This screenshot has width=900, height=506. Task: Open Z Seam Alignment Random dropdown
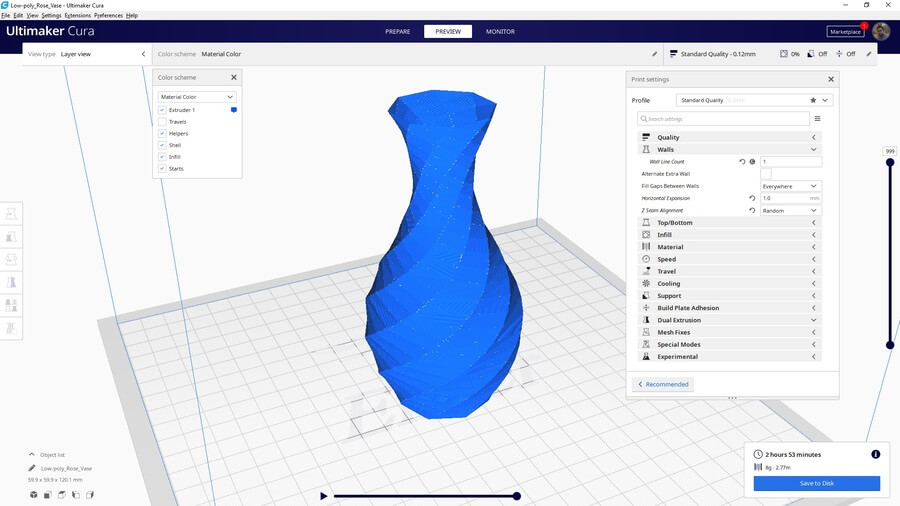pos(791,211)
